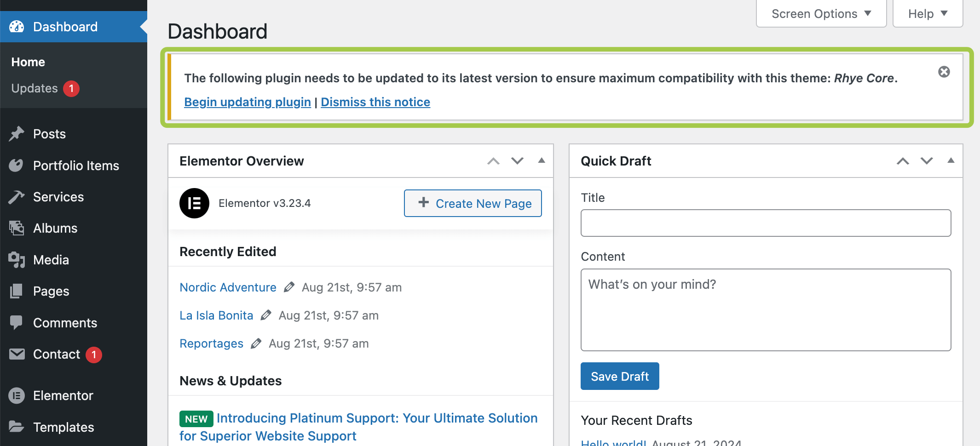Open the Pages menu item
The image size is (980, 446).
51,291
